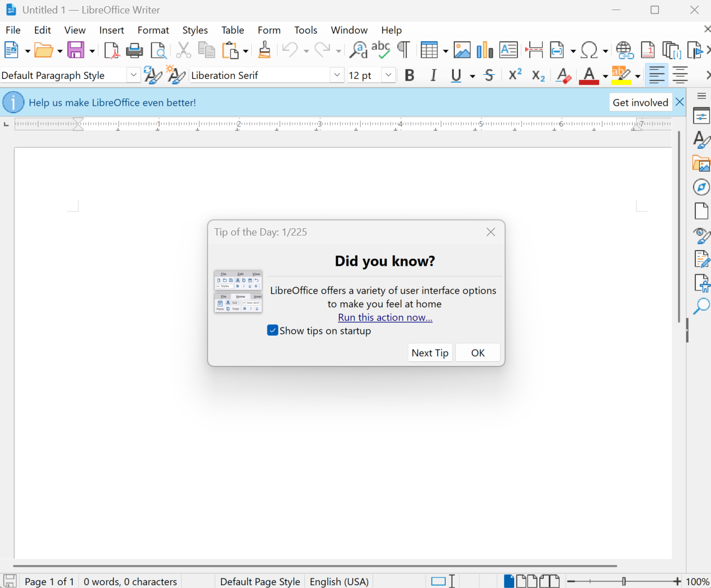Click the Paste clipboard icon

[230, 50]
